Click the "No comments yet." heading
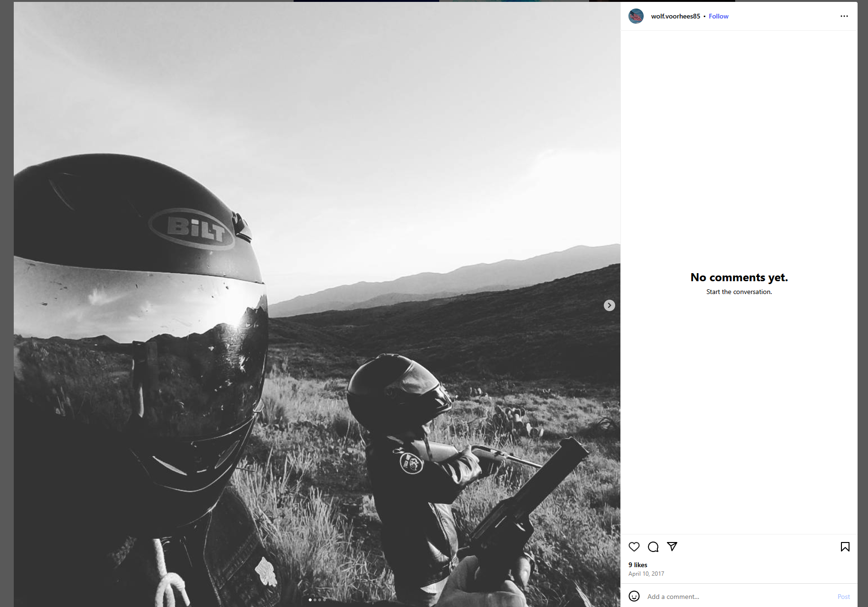868x607 pixels. click(x=739, y=277)
